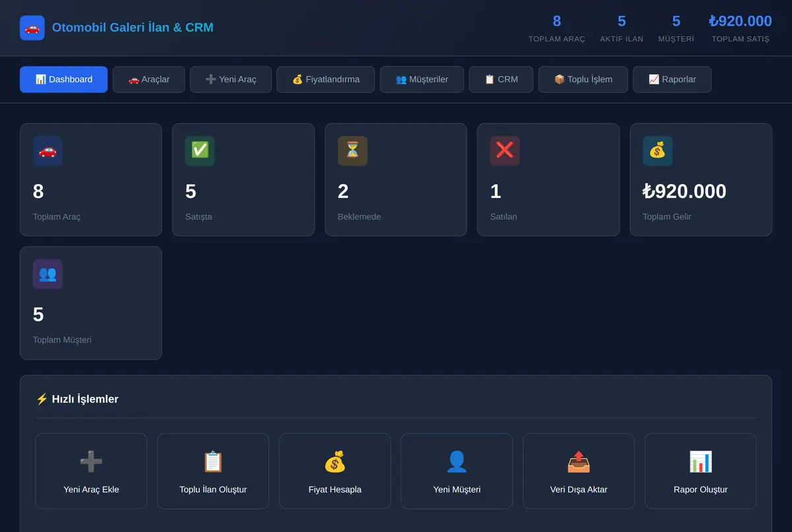792x532 pixels.
Task: Click the Toplam Araç card label
Action: coord(57,216)
